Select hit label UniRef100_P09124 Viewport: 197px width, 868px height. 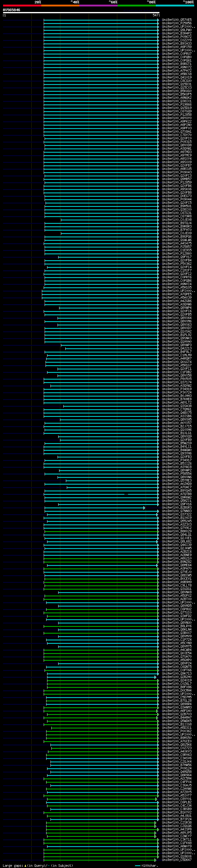pyautogui.click(x=177, y=768)
